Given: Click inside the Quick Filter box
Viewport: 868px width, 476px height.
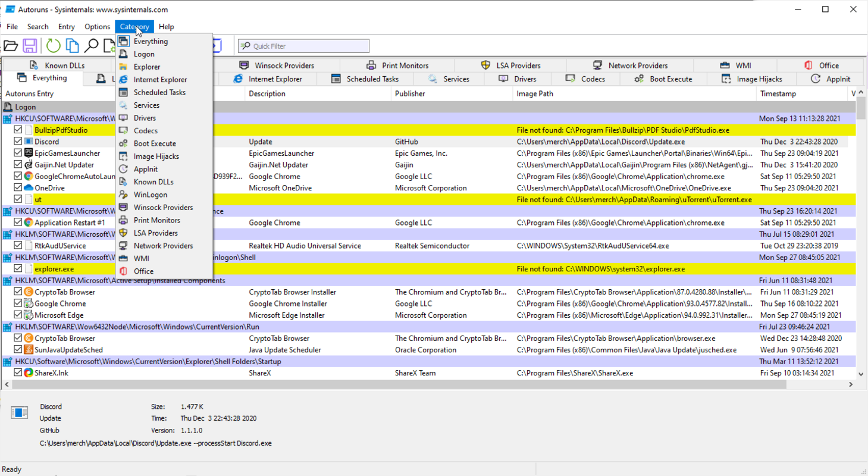Looking at the screenshot, I should 303,46.
